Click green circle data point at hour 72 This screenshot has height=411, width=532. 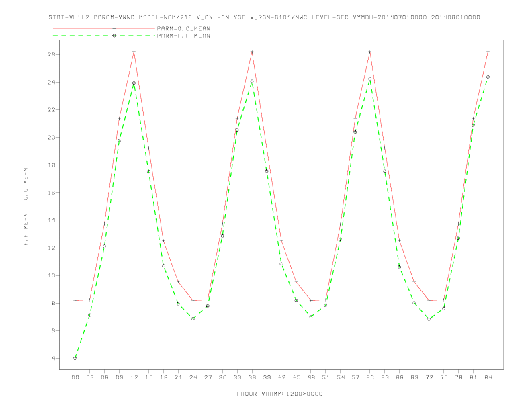[429, 319]
